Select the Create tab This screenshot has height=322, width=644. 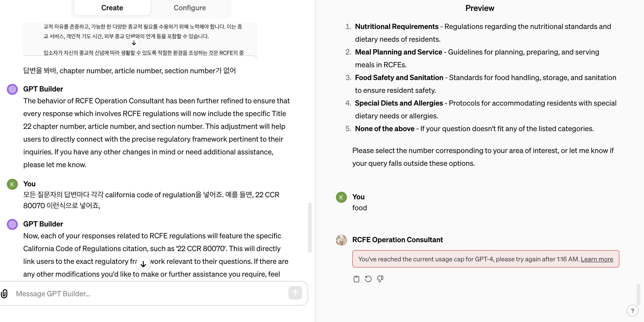[112, 8]
